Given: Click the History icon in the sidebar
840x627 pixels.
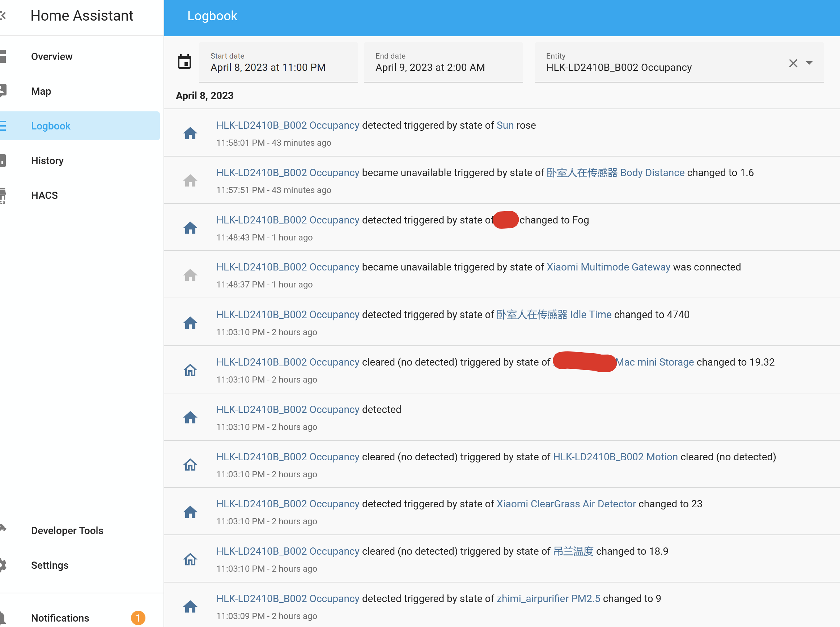Looking at the screenshot, I should (x=3, y=160).
